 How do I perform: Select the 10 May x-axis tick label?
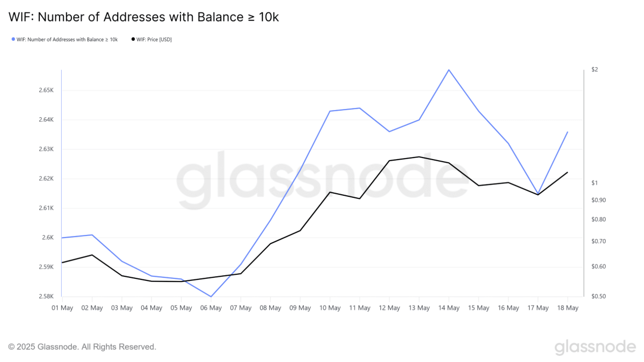[x=330, y=308]
